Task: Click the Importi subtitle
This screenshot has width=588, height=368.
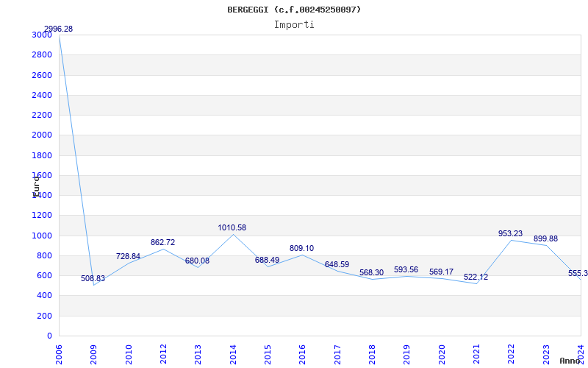Action: pyautogui.click(x=294, y=25)
